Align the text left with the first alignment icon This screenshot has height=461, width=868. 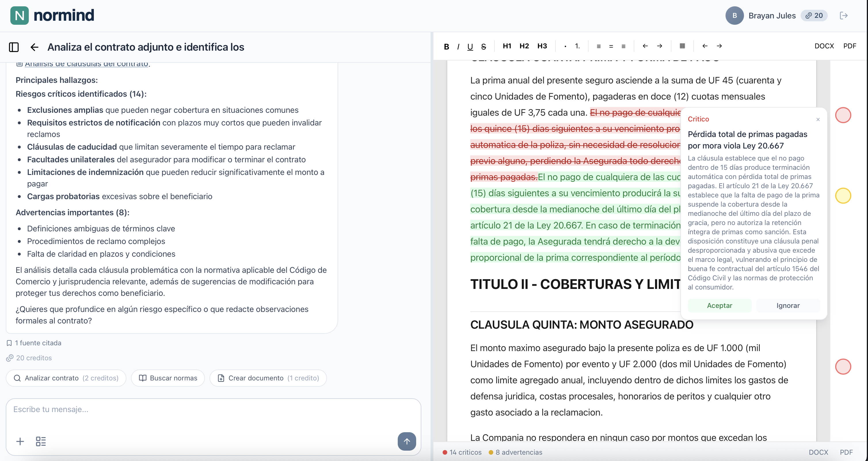coord(598,46)
